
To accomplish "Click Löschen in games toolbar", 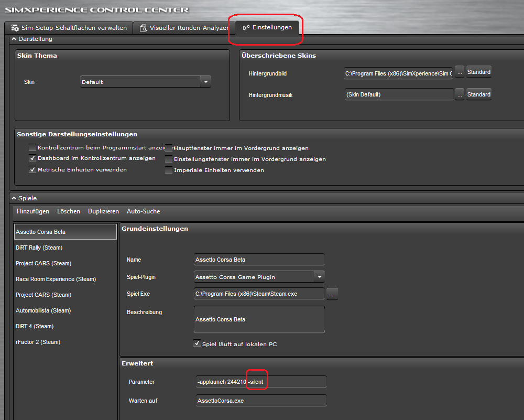I will [x=69, y=211].
